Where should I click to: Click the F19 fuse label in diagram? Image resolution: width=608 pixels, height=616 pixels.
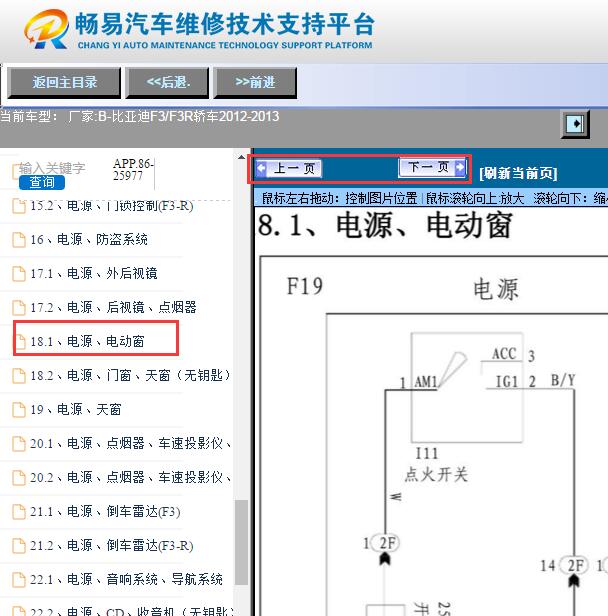tap(305, 286)
